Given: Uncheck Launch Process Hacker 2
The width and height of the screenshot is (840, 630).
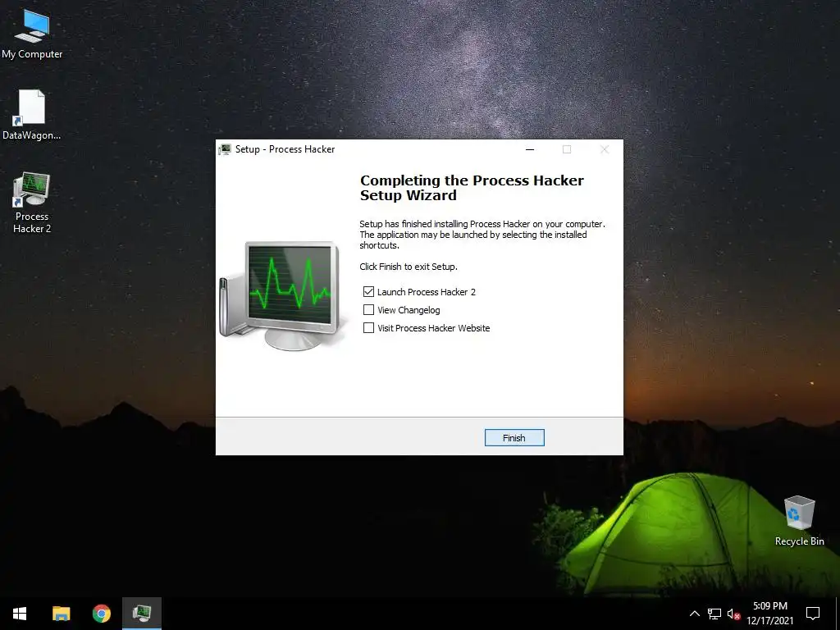Looking at the screenshot, I should (368, 292).
